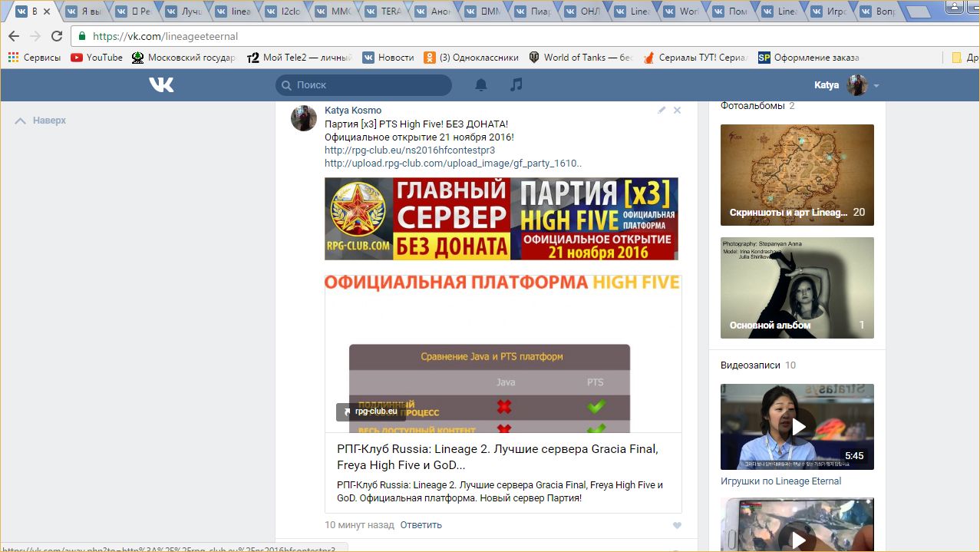Click the РПГ-Клуб Russia description text
Image resolution: width=980 pixels, height=552 pixels.
tap(500, 491)
